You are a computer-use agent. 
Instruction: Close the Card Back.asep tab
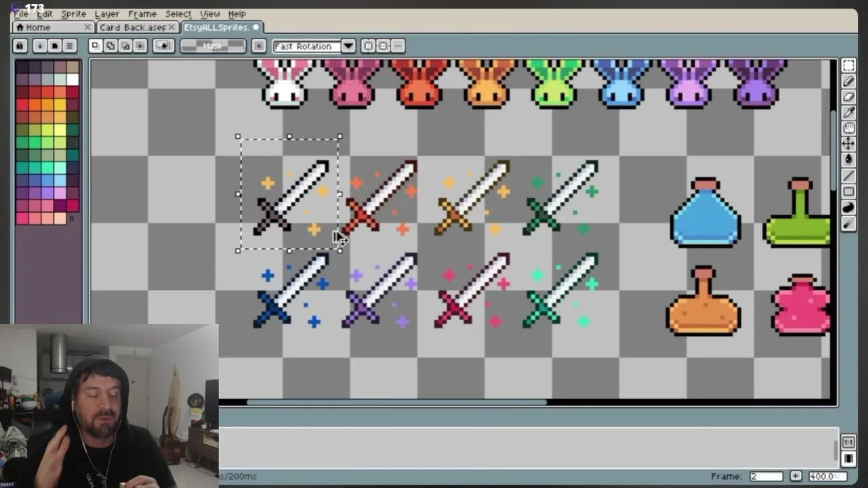point(172,27)
